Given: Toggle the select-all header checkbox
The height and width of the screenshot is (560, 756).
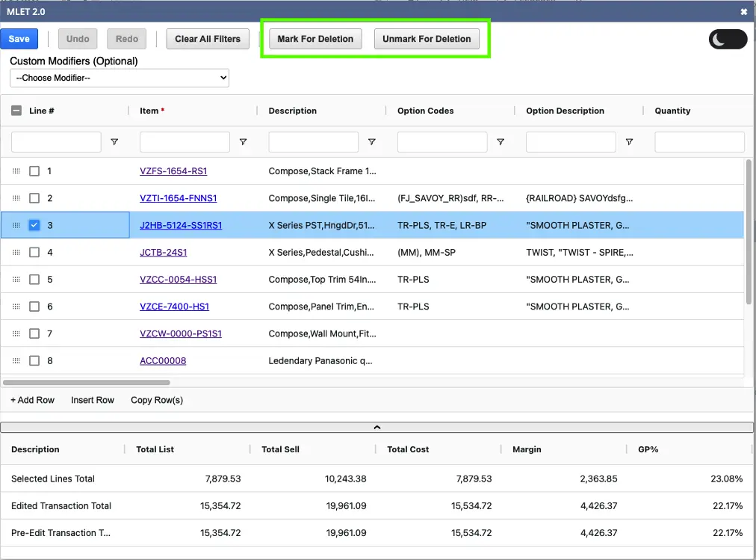Looking at the screenshot, I should point(16,111).
